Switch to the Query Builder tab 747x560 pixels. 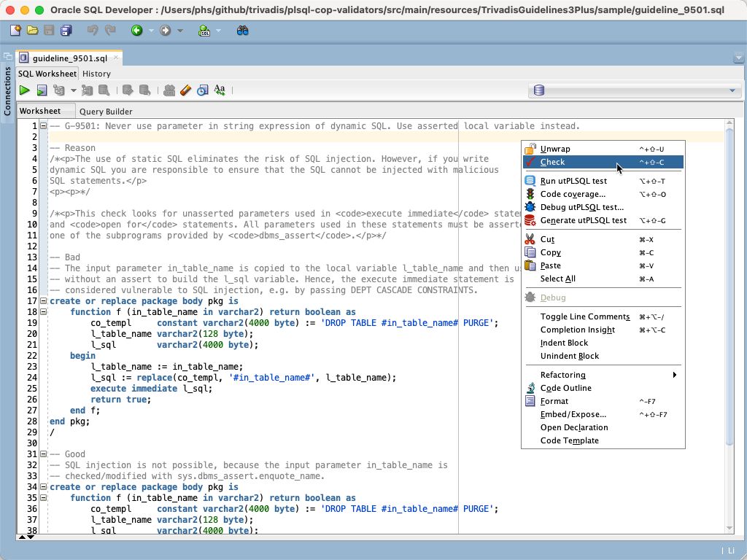(106, 112)
